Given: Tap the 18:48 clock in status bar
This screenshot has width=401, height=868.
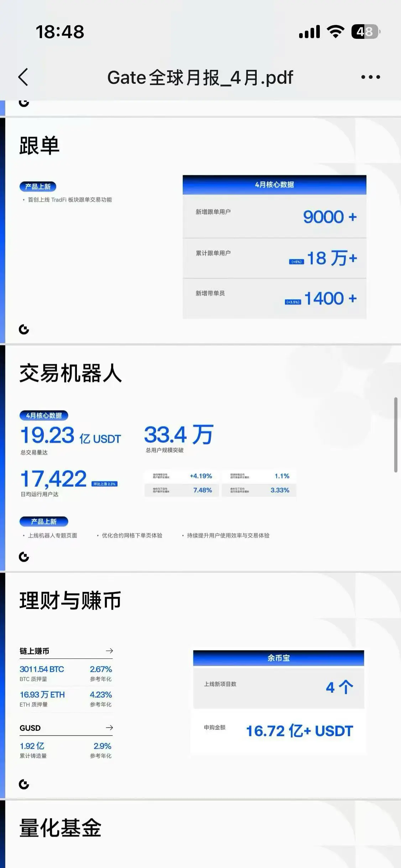Looking at the screenshot, I should 60,32.
